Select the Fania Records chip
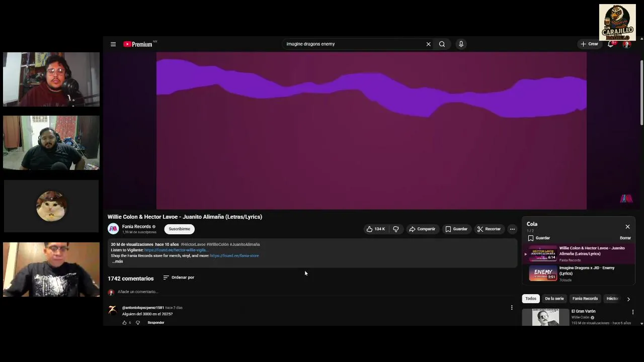 [x=585, y=299]
